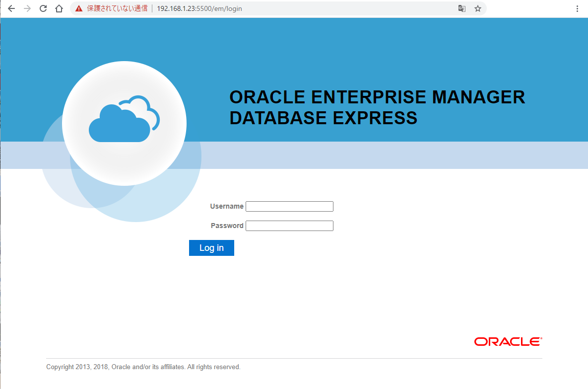The height and width of the screenshot is (389, 588).
Task: Focus the Password input field
Action: coord(289,226)
